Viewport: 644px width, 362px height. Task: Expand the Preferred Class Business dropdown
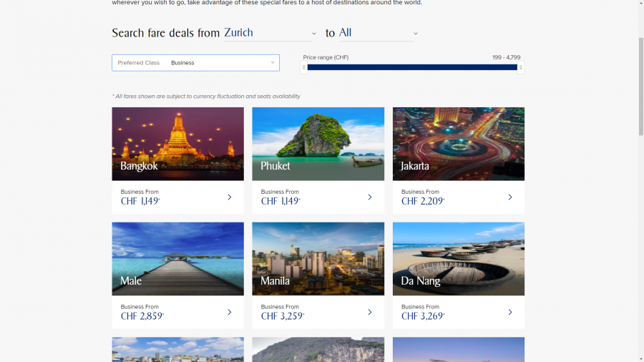195,63
